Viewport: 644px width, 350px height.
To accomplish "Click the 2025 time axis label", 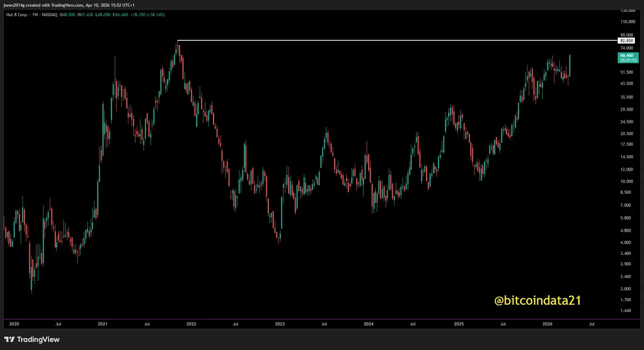I will [x=458, y=324].
